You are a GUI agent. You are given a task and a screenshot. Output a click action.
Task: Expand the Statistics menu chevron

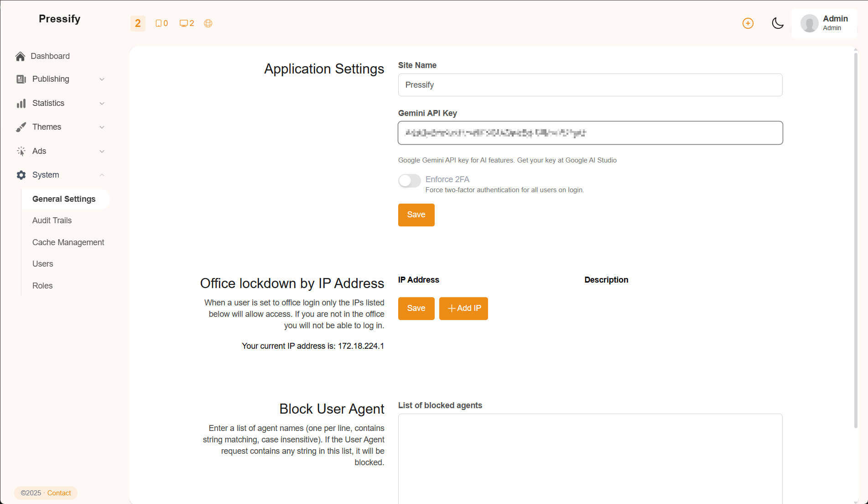[102, 103]
